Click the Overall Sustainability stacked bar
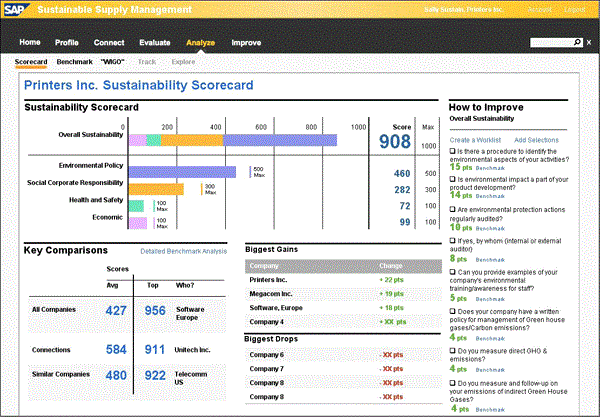This screenshot has height=417, width=600. pos(233,140)
